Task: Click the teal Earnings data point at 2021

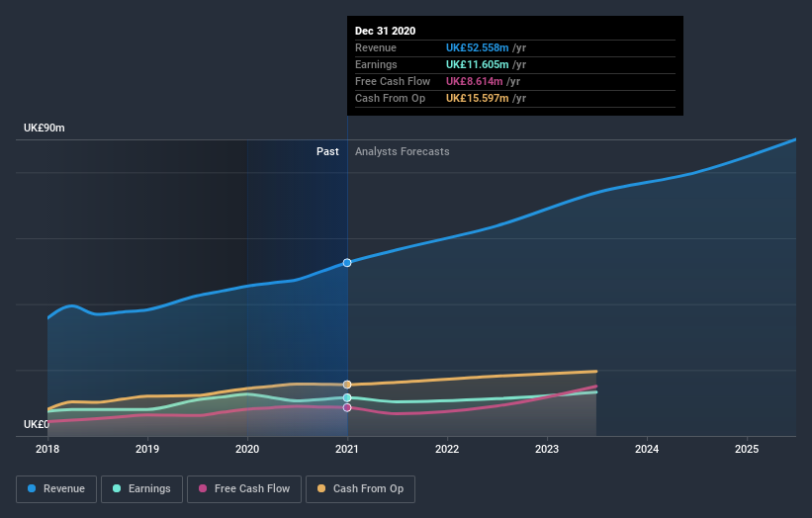Action: 347,397
